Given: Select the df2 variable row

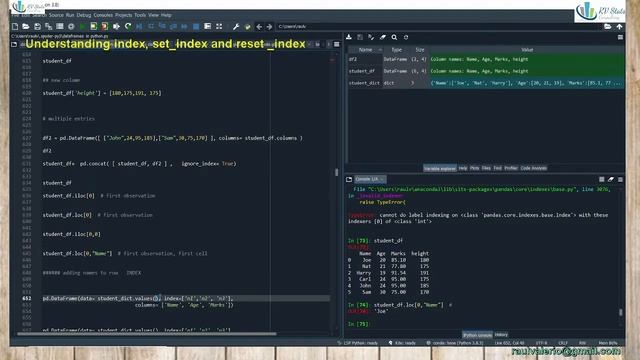Looking at the screenshot, I should click(x=486, y=59).
